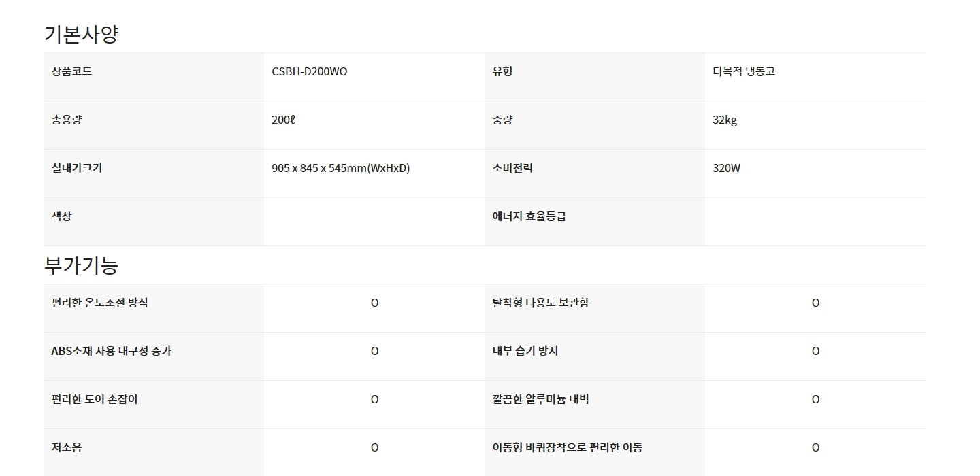
Task: Click the O mark for 탈착형 다용도 보관함
Action: point(815,303)
